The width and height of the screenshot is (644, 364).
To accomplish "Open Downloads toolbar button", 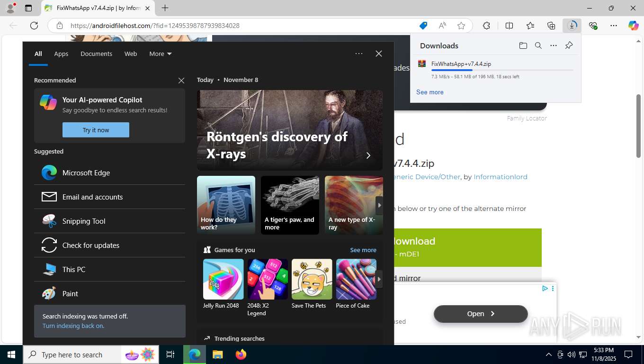I will click(572, 26).
